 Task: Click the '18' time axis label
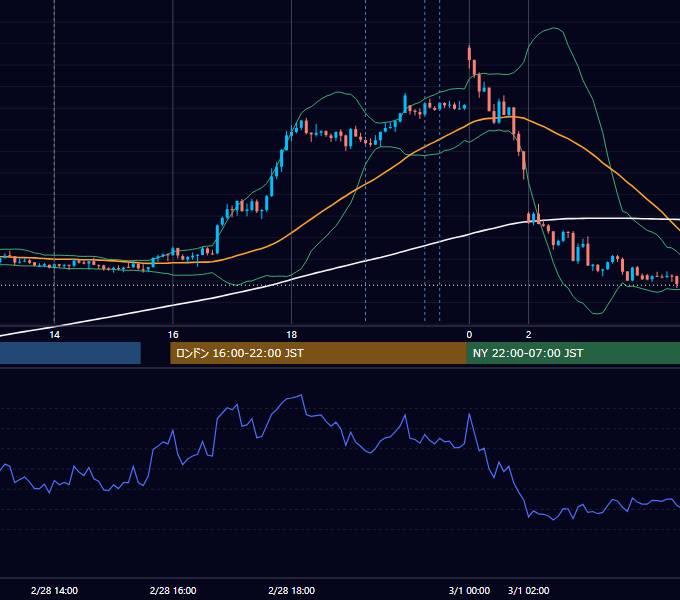(x=291, y=335)
